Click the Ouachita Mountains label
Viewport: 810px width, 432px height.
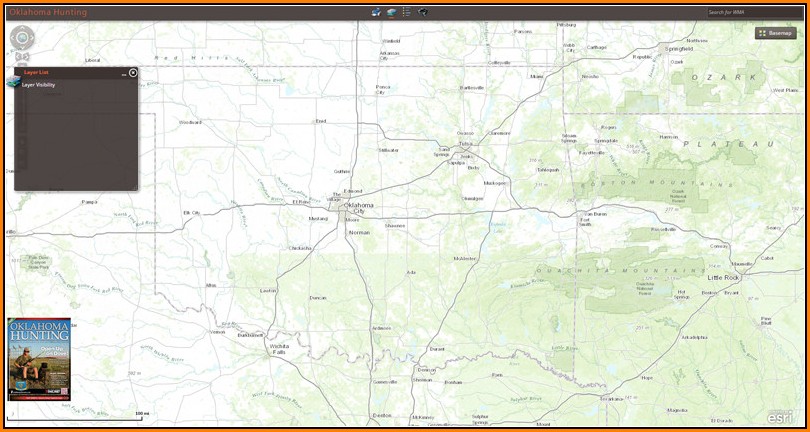[621, 271]
